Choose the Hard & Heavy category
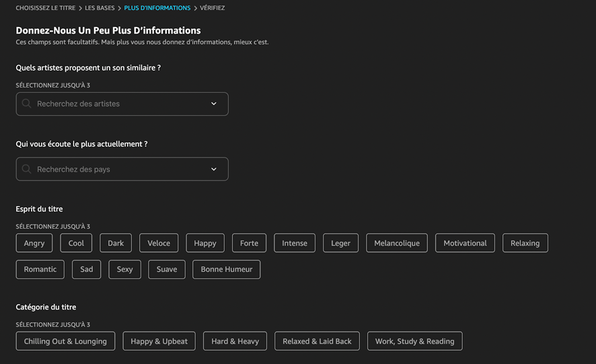 click(x=235, y=341)
